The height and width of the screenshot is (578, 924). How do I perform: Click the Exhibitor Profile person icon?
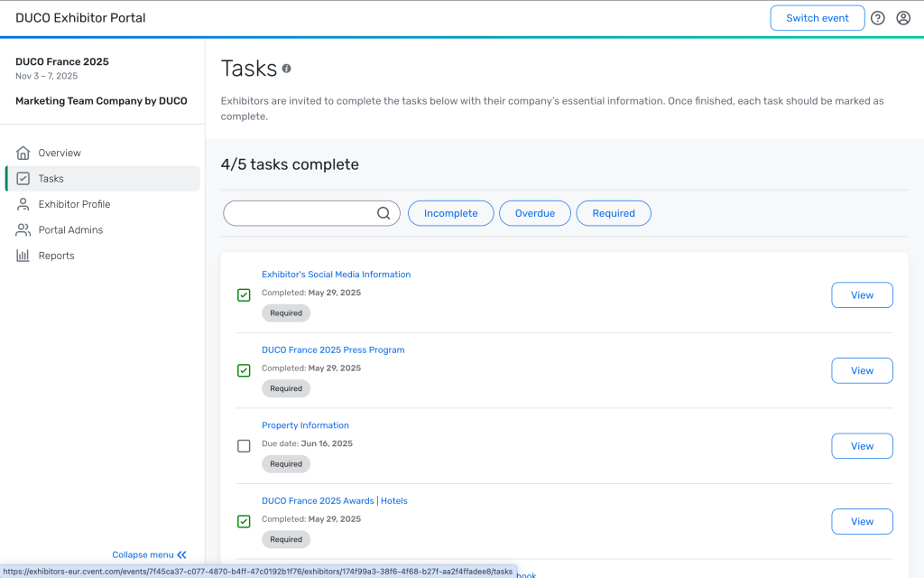[x=23, y=205]
